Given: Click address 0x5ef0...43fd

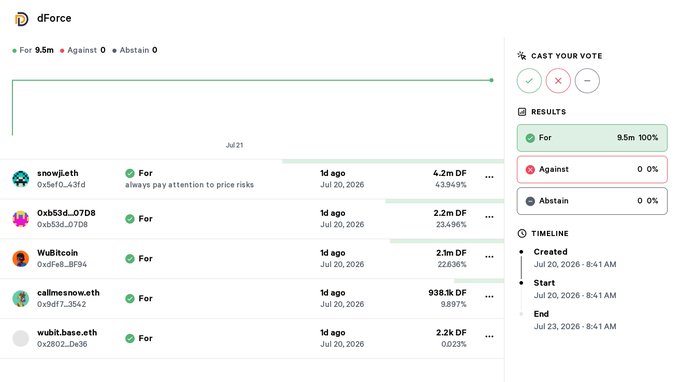Looking at the screenshot, I should click(61, 185).
